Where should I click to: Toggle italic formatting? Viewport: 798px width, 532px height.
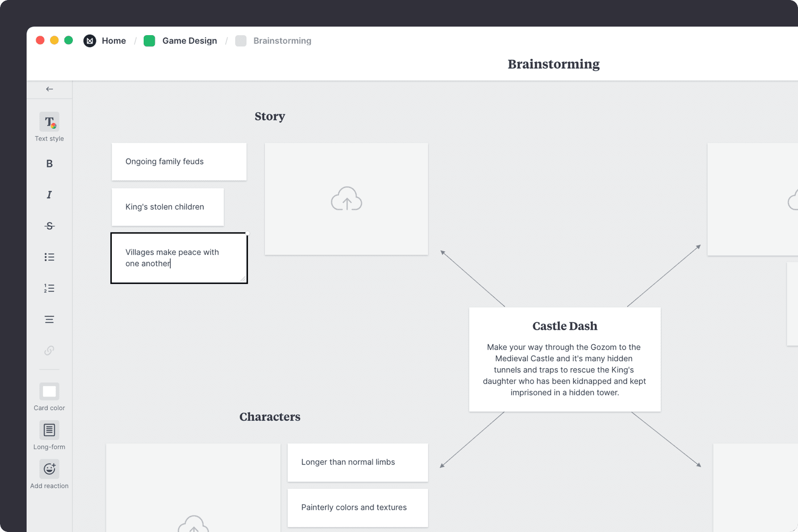click(x=49, y=195)
